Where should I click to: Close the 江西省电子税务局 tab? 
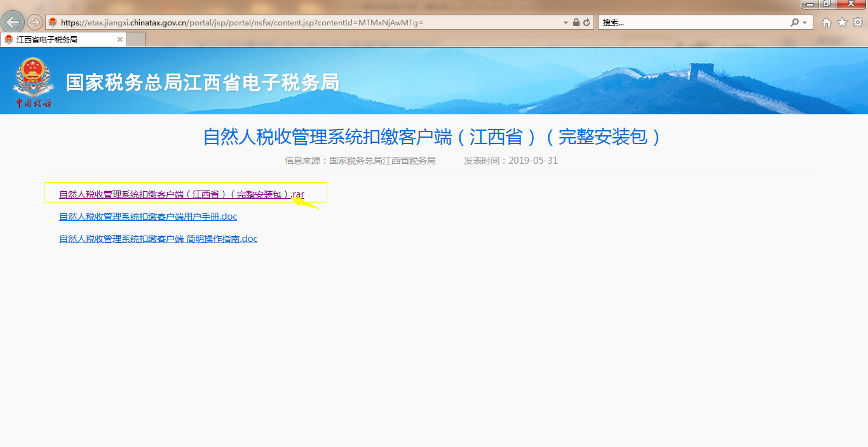tap(119, 39)
